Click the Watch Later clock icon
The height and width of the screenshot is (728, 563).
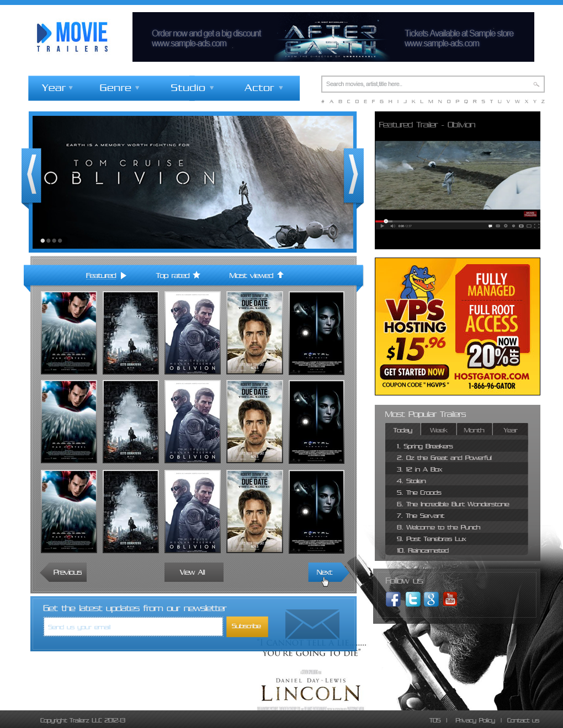pos(513,226)
